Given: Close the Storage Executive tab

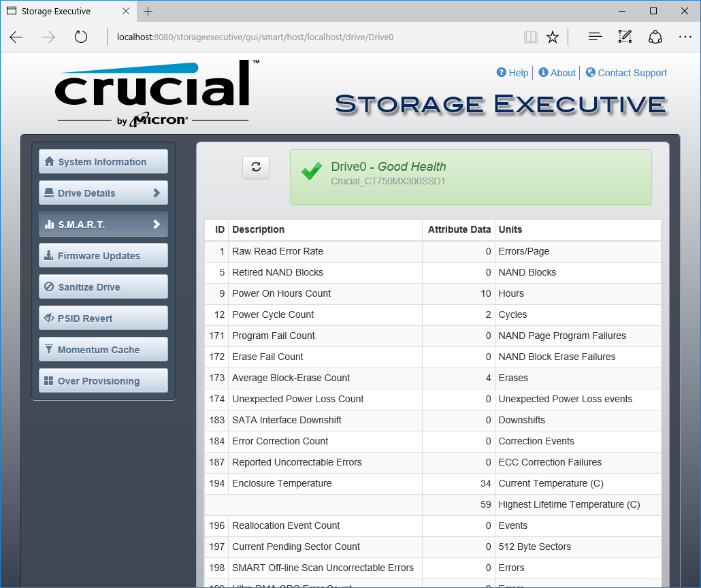Looking at the screenshot, I should [126, 11].
